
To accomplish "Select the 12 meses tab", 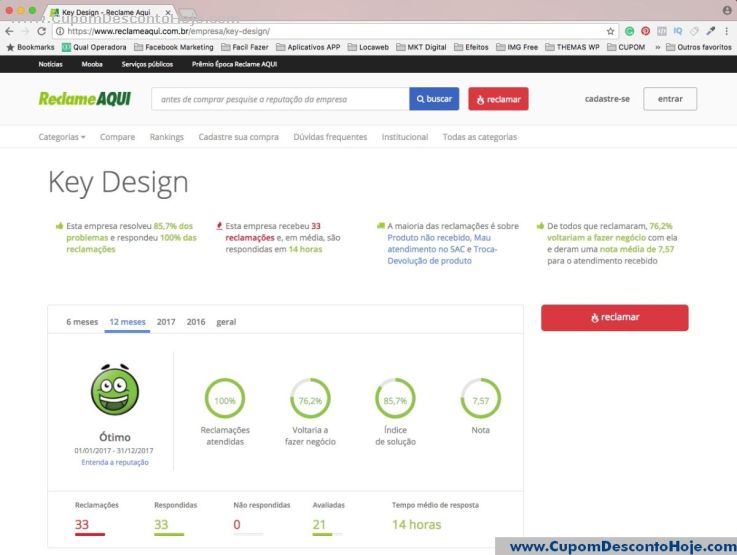I will tap(127, 322).
